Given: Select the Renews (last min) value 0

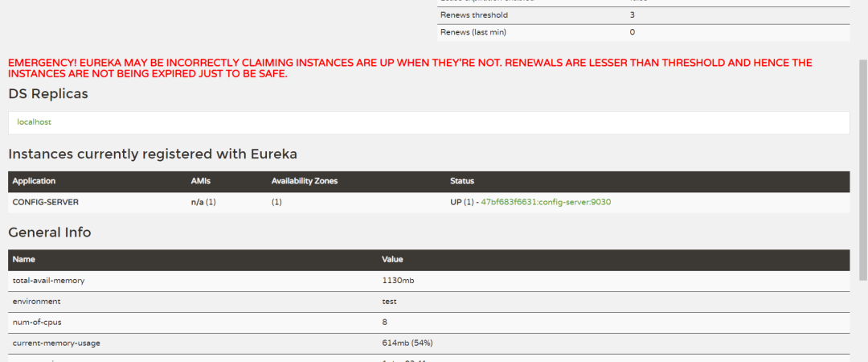Looking at the screenshot, I should tap(633, 32).
